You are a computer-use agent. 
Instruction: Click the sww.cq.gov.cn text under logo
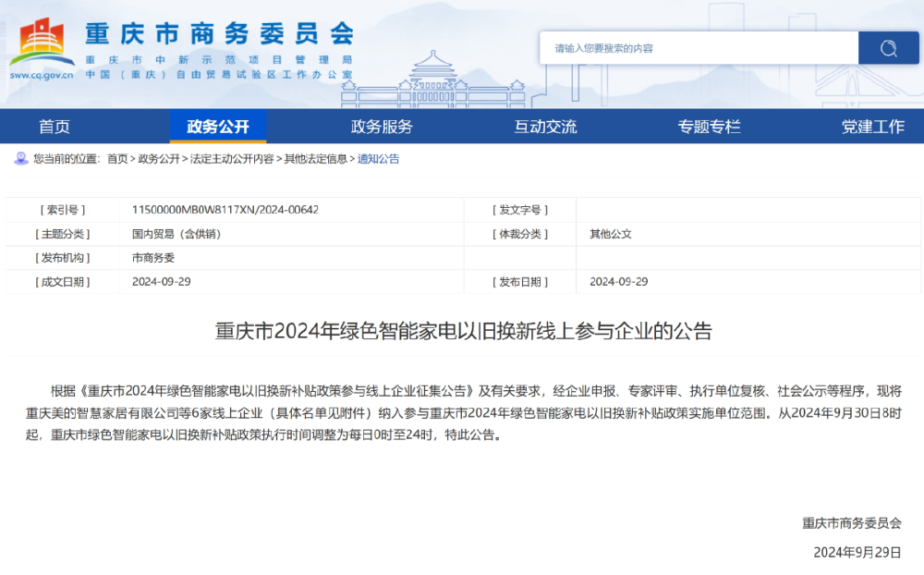[x=42, y=75]
